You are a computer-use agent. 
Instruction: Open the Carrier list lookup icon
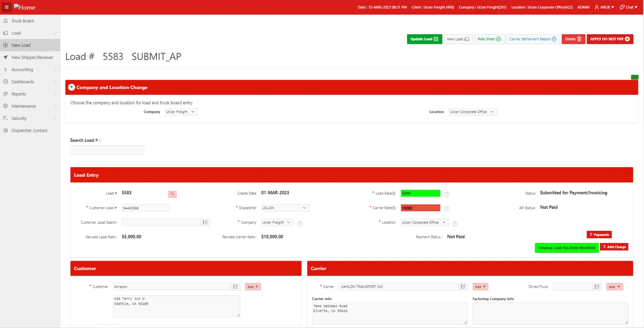pyautogui.click(x=463, y=287)
